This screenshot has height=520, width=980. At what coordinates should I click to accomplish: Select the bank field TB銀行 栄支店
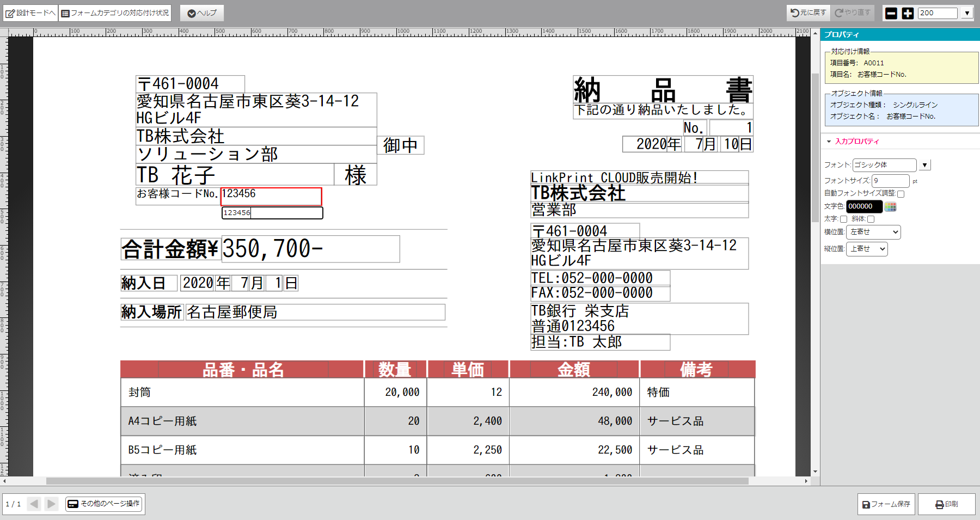tap(639, 319)
